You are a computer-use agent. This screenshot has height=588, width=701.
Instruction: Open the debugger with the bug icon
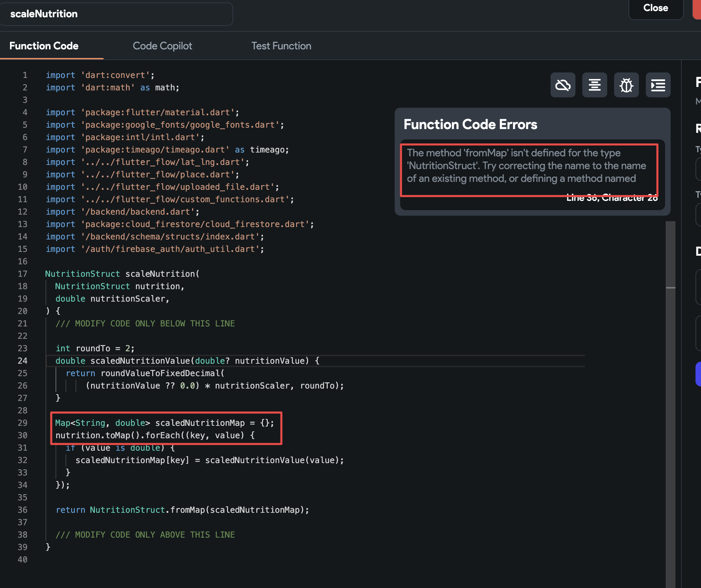pos(626,85)
